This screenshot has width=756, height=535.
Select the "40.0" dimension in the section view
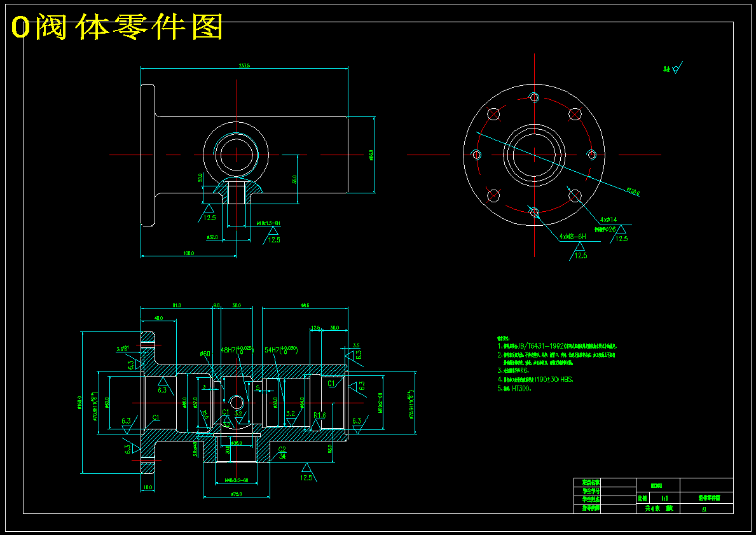[x=158, y=318]
